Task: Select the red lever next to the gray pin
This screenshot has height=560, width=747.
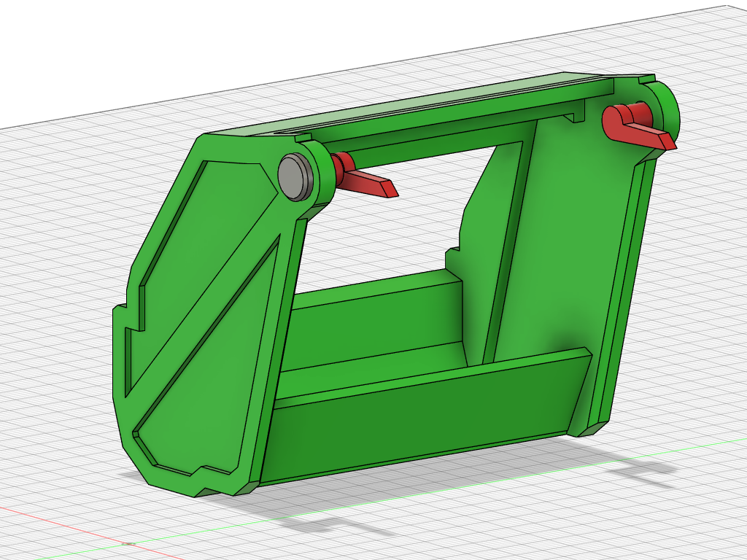Action: point(365,176)
